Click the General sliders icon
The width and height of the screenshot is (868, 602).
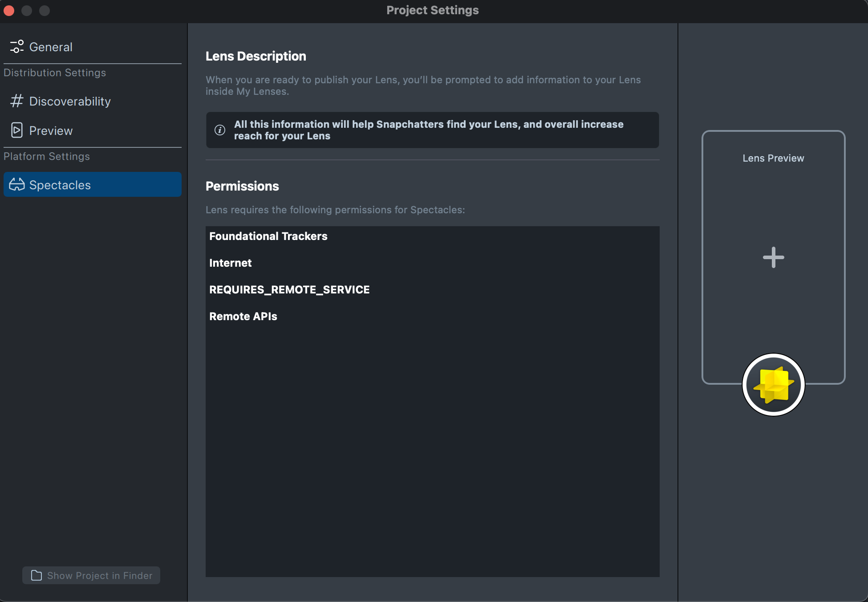click(x=17, y=47)
